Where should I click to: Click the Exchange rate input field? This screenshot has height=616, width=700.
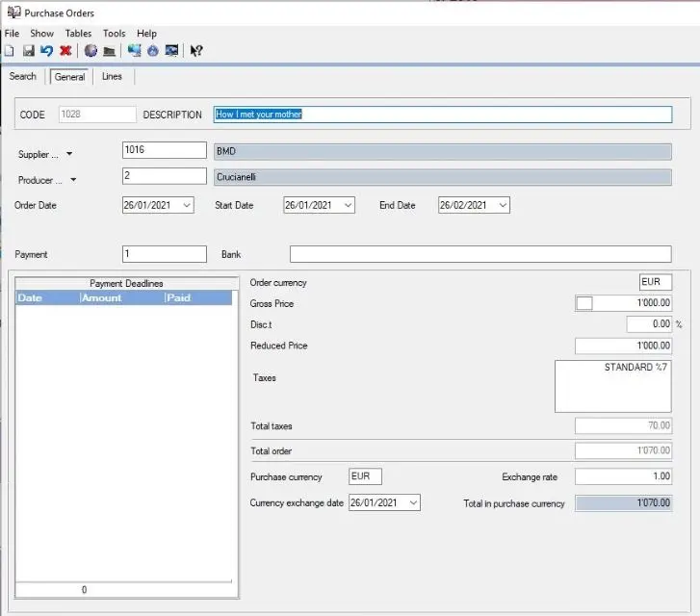[x=624, y=476]
